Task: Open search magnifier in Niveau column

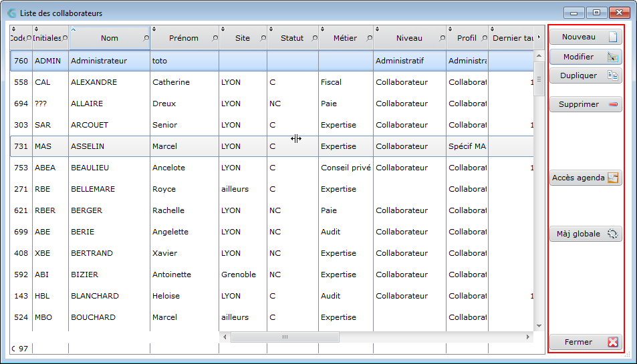Action: tap(442, 38)
